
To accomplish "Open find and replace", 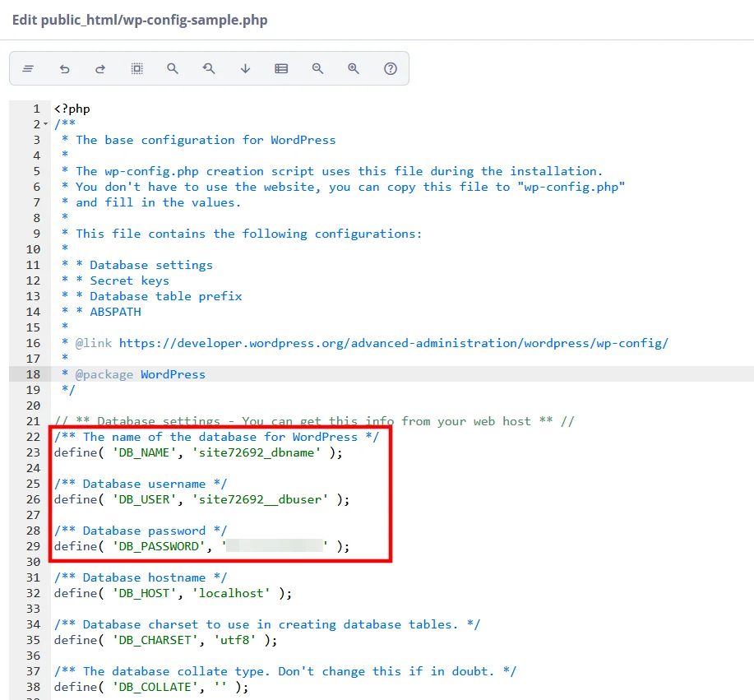I will [x=209, y=68].
